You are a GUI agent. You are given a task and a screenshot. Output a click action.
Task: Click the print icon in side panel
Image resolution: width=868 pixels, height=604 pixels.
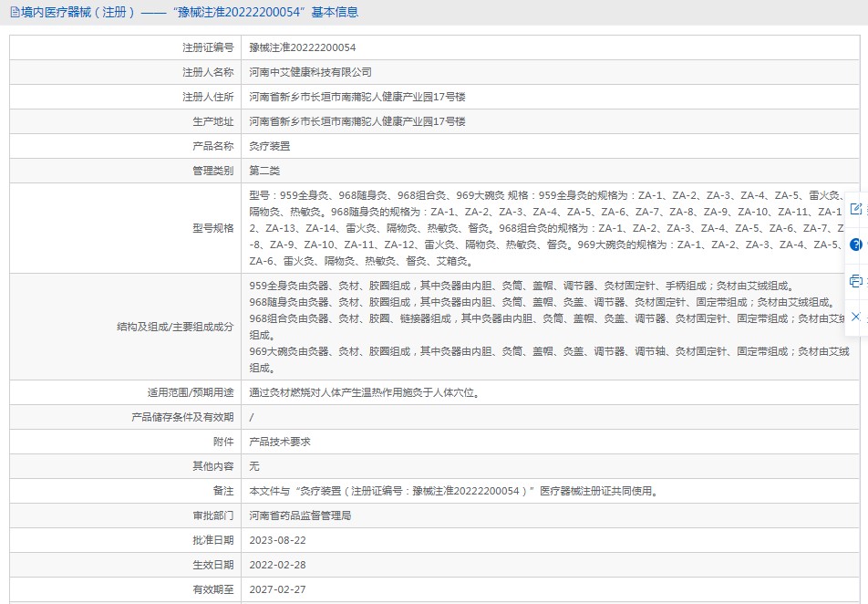click(x=856, y=280)
